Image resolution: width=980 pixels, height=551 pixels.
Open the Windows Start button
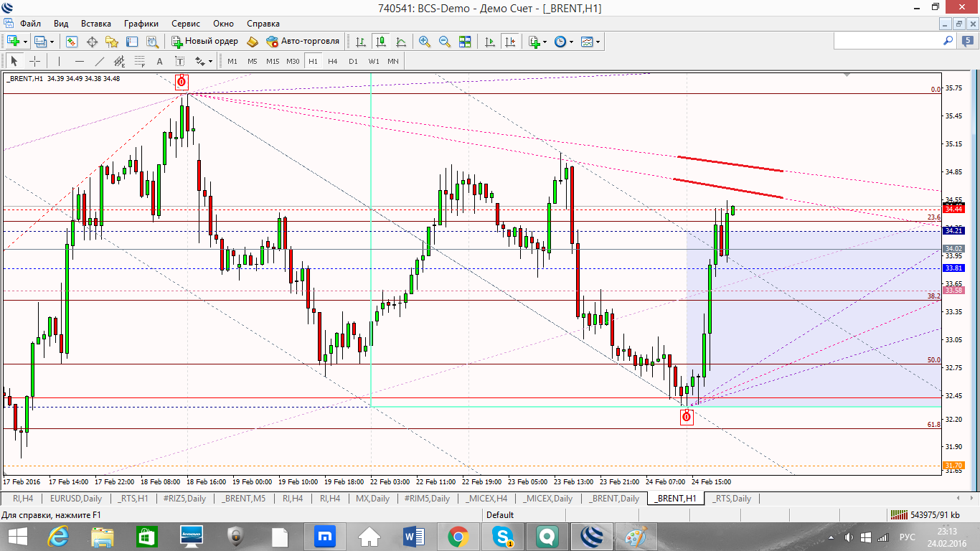point(17,537)
